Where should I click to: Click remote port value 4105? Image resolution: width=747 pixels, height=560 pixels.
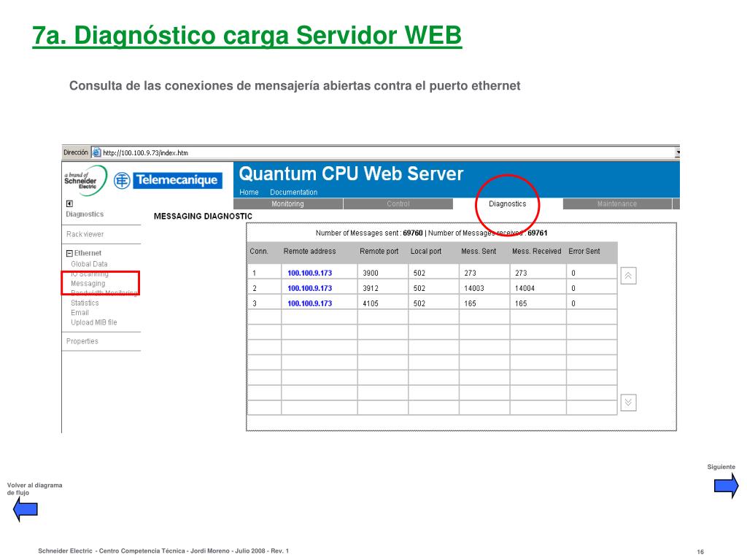point(371,303)
